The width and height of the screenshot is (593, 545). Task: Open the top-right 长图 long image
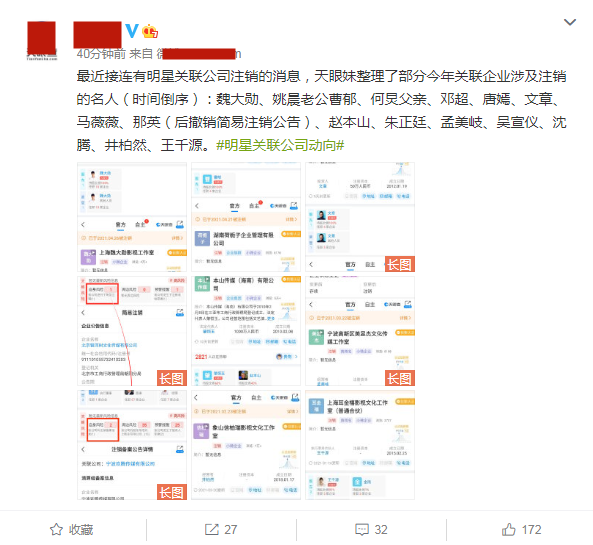[x=360, y=217]
